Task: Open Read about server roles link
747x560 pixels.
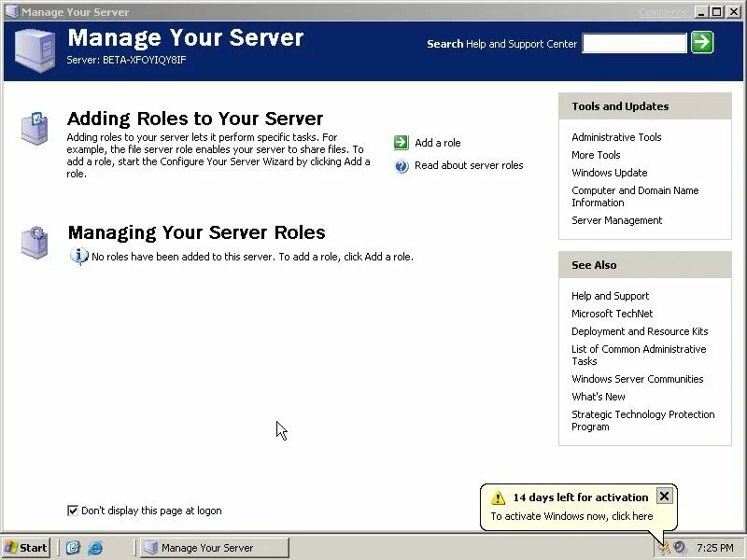Action: click(x=469, y=165)
